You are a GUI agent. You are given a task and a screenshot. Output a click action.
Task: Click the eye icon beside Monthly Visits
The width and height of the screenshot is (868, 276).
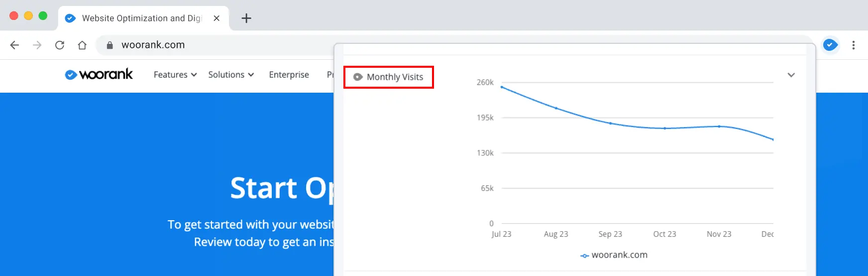[357, 77]
